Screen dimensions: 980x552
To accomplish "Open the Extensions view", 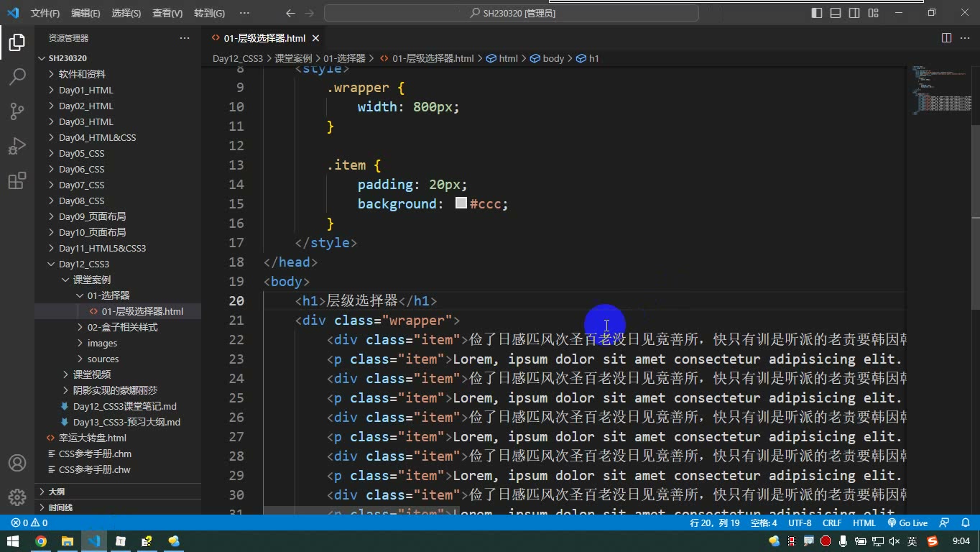I will (x=17, y=180).
